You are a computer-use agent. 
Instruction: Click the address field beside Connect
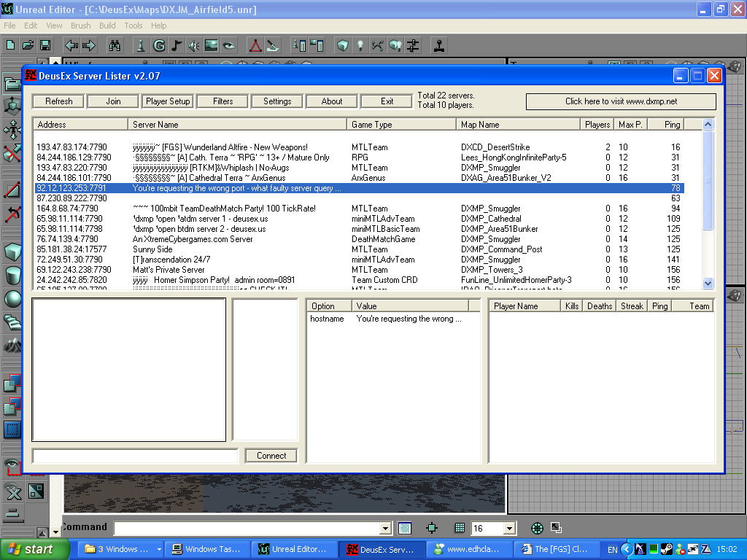(135, 456)
